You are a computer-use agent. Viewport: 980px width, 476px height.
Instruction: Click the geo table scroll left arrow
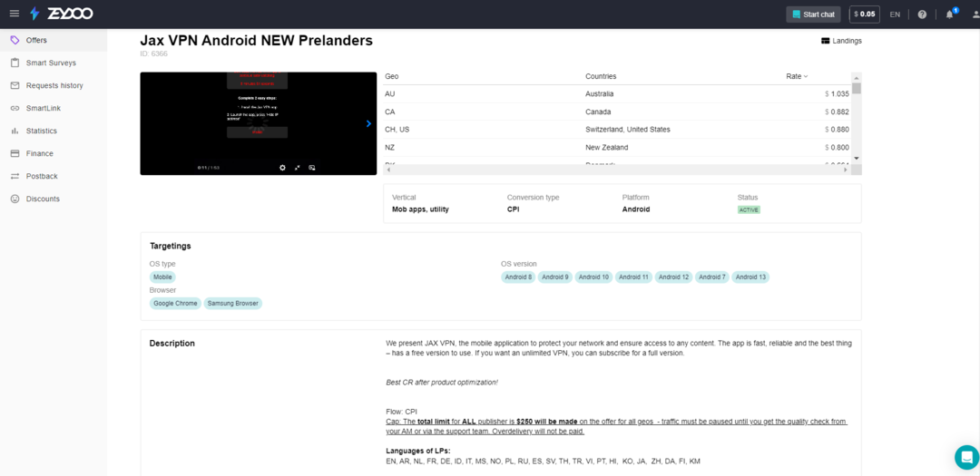pos(388,170)
